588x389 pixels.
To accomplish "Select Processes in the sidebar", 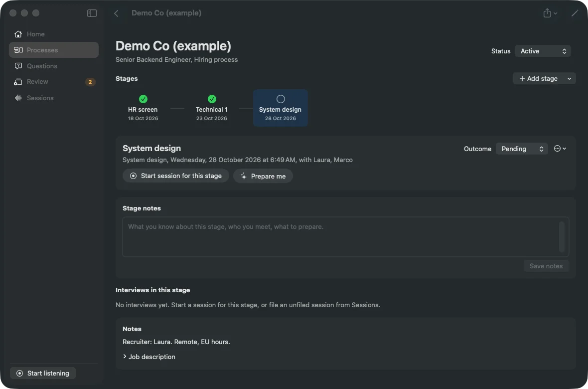I will [54, 50].
